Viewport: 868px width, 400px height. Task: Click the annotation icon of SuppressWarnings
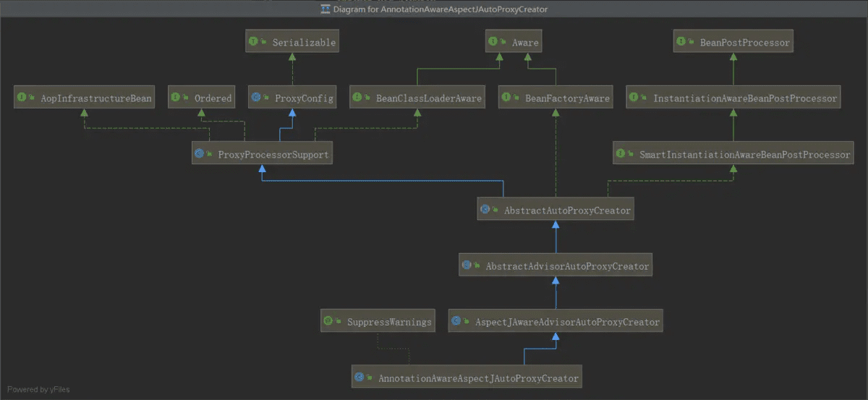tap(330, 321)
